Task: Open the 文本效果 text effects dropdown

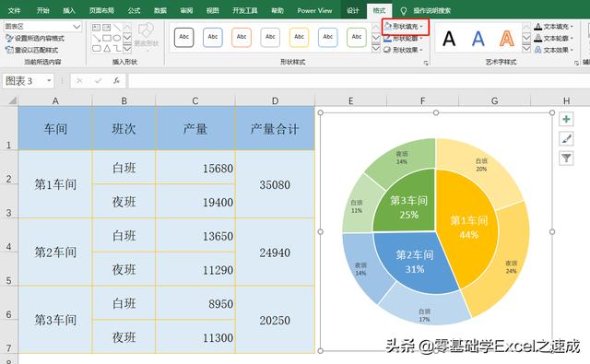Action: click(554, 50)
